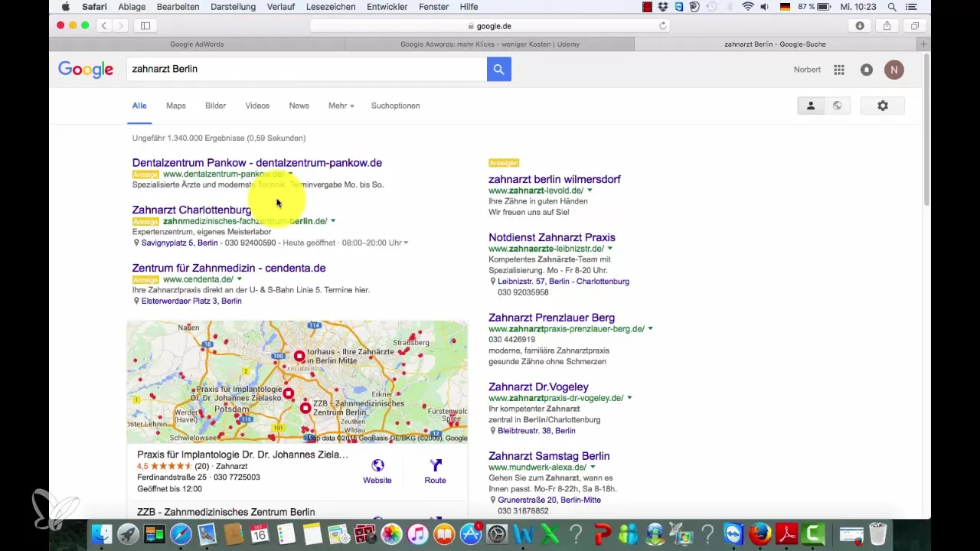Select the News search tab

point(299,106)
